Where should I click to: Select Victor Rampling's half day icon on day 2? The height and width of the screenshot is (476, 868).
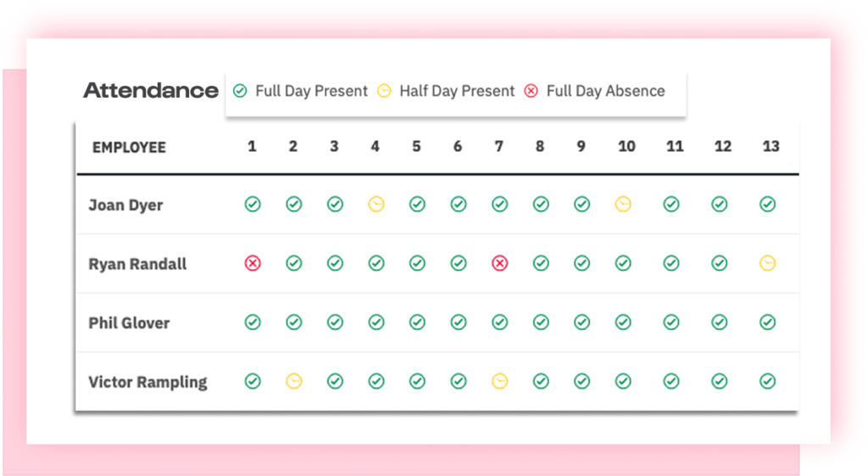pyautogui.click(x=294, y=381)
